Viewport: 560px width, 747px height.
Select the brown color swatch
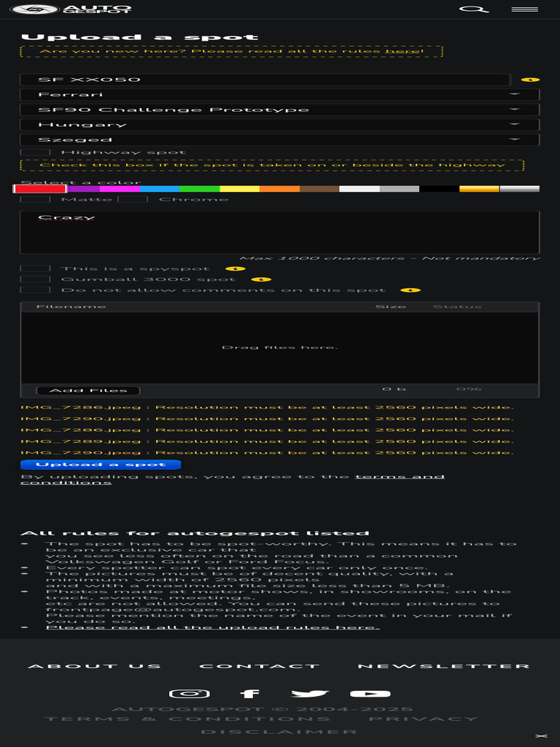click(319, 189)
